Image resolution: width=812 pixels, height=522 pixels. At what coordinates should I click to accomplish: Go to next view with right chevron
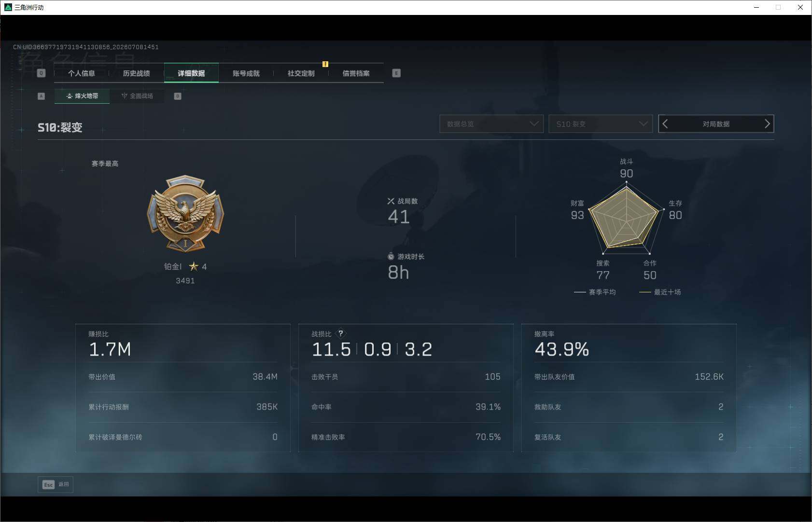tap(767, 124)
